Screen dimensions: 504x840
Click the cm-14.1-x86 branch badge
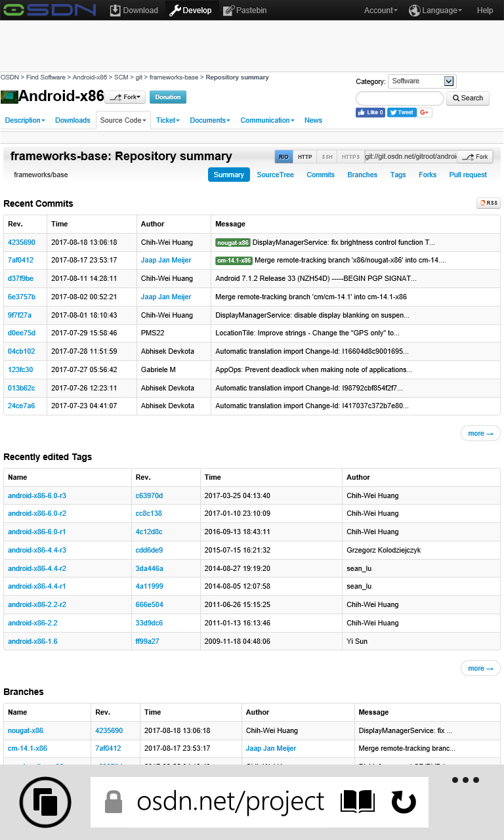[x=234, y=261]
